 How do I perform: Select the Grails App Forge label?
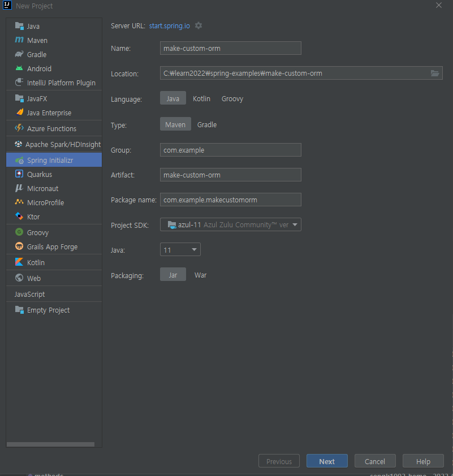pyautogui.click(x=52, y=247)
